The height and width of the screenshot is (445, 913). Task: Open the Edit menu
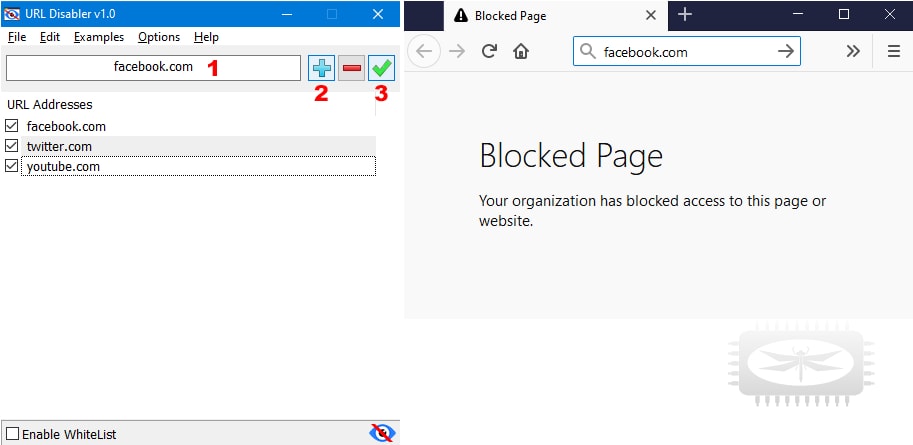pyautogui.click(x=50, y=37)
